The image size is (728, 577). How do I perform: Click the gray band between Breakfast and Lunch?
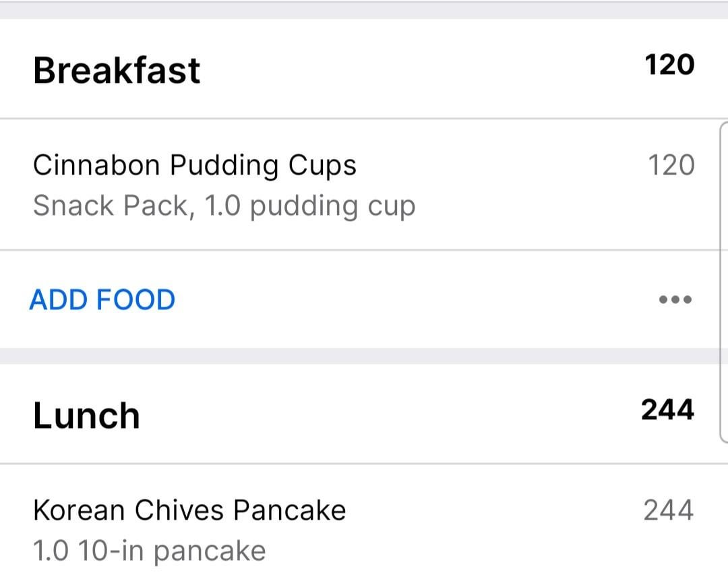[x=364, y=356]
